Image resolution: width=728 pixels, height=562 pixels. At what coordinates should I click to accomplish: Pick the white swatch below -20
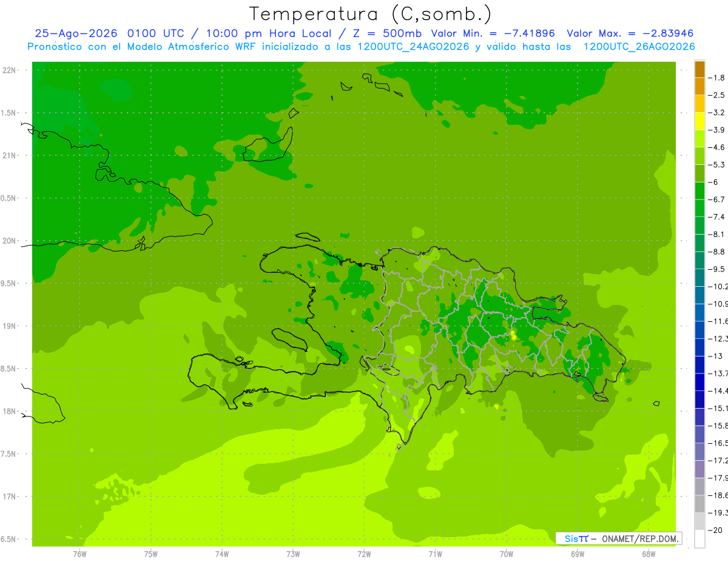[x=699, y=538]
